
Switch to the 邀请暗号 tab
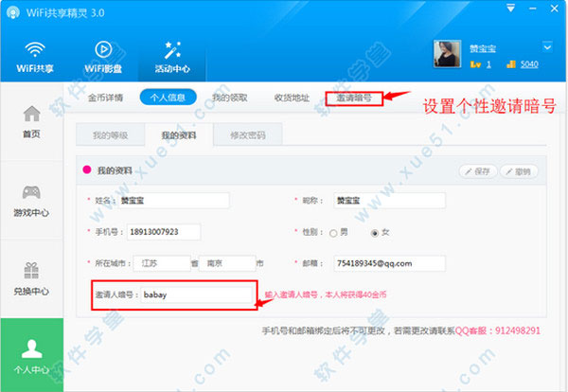[354, 98]
